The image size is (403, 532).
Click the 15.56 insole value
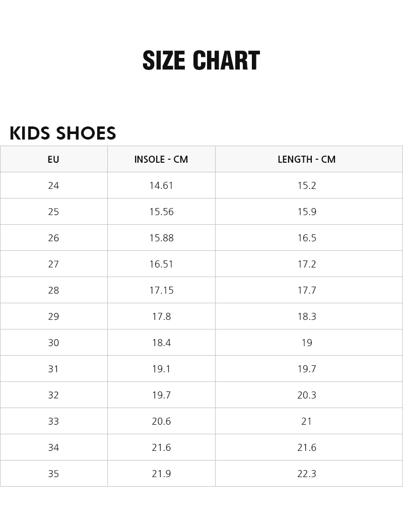161,212
